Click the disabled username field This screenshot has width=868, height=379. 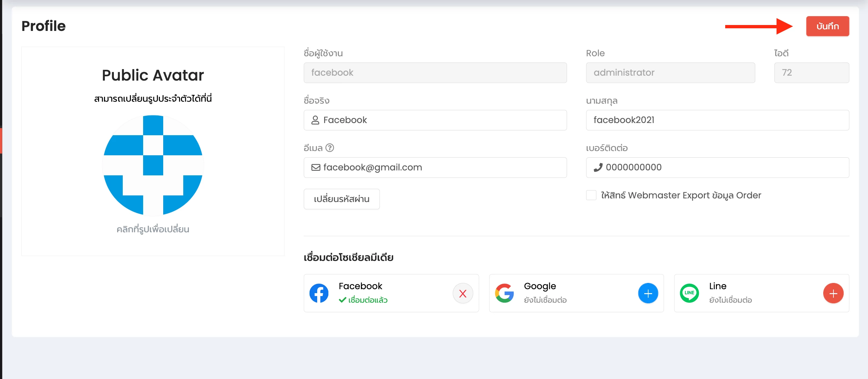tap(435, 72)
